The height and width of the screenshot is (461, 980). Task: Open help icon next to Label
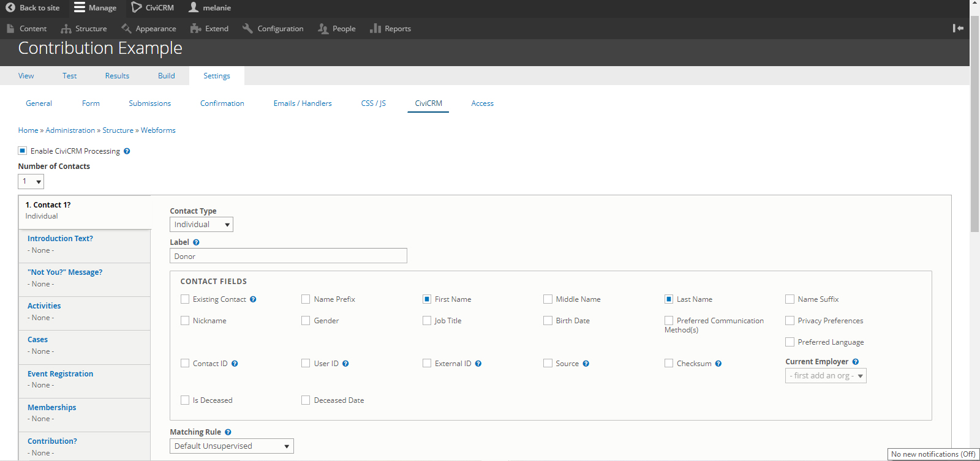coord(196,242)
